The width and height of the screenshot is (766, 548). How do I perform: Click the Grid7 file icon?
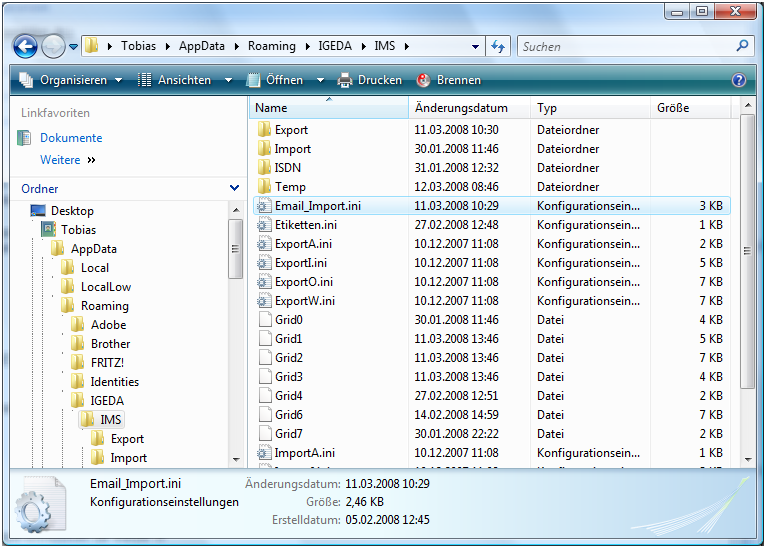point(265,434)
